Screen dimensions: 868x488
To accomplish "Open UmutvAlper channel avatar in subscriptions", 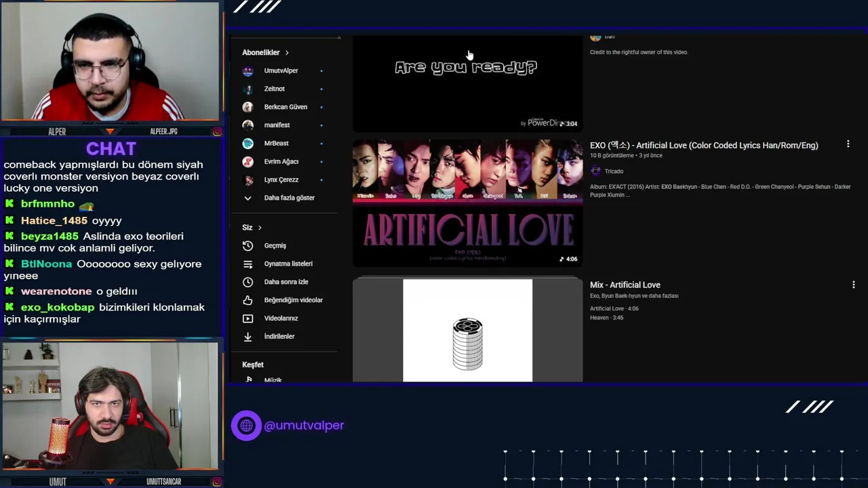I will click(248, 70).
